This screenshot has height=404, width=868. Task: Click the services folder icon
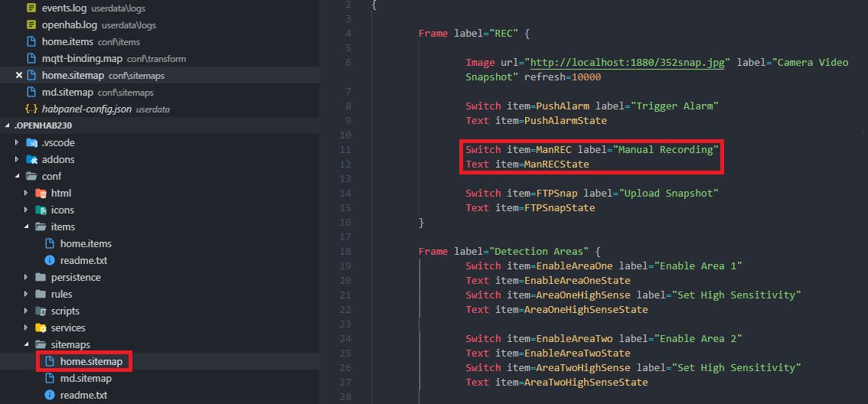click(41, 327)
